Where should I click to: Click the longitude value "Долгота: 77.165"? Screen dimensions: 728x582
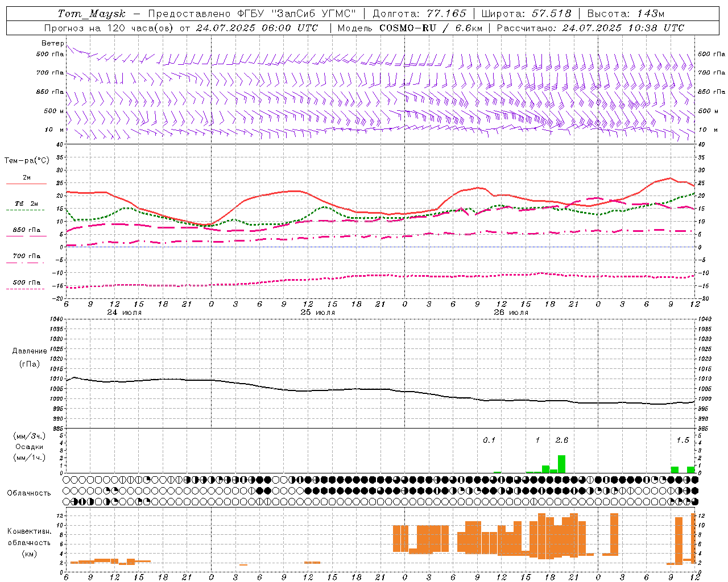[419, 14]
